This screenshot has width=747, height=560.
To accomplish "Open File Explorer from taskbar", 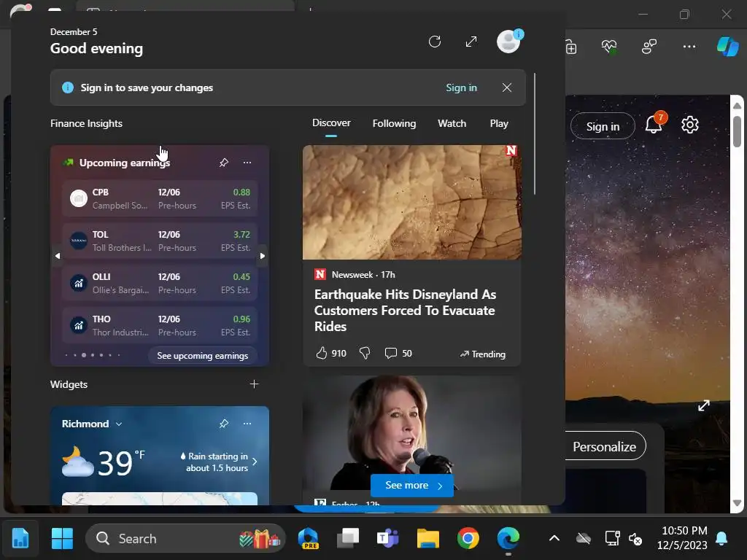I will point(427,539).
